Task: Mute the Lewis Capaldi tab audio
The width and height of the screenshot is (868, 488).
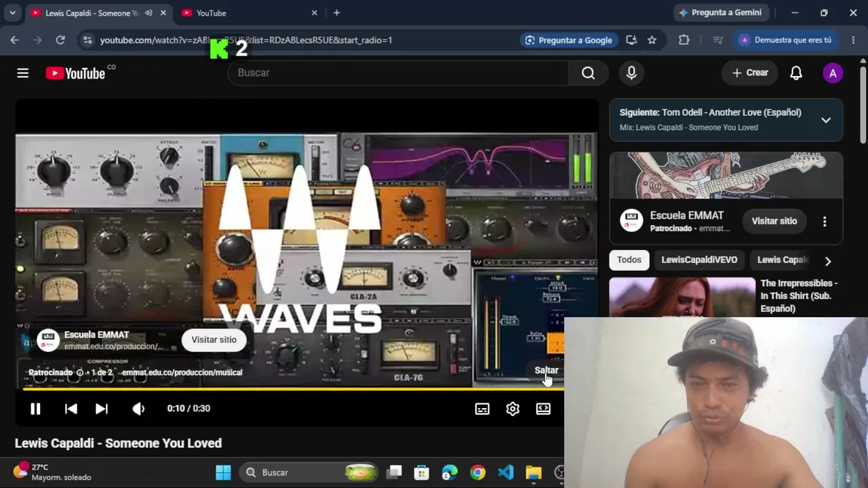Action: point(149,13)
